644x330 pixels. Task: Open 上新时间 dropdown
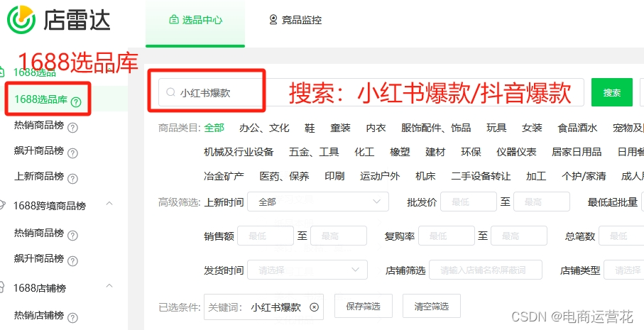pyautogui.click(x=318, y=202)
